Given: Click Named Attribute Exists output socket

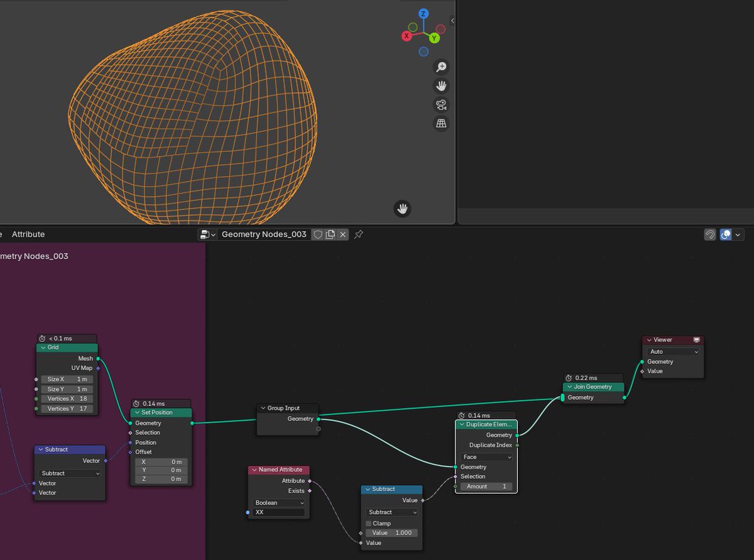Looking at the screenshot, I should 310,491.
